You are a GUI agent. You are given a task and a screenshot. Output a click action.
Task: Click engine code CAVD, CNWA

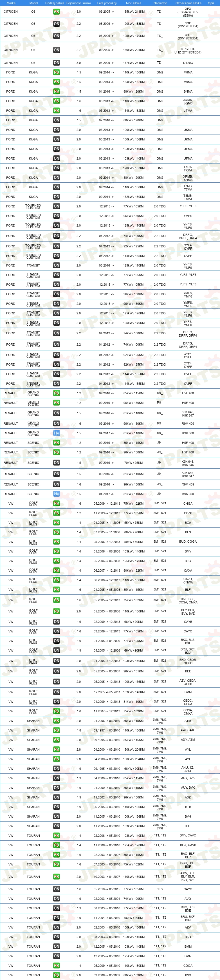[188, 581]
